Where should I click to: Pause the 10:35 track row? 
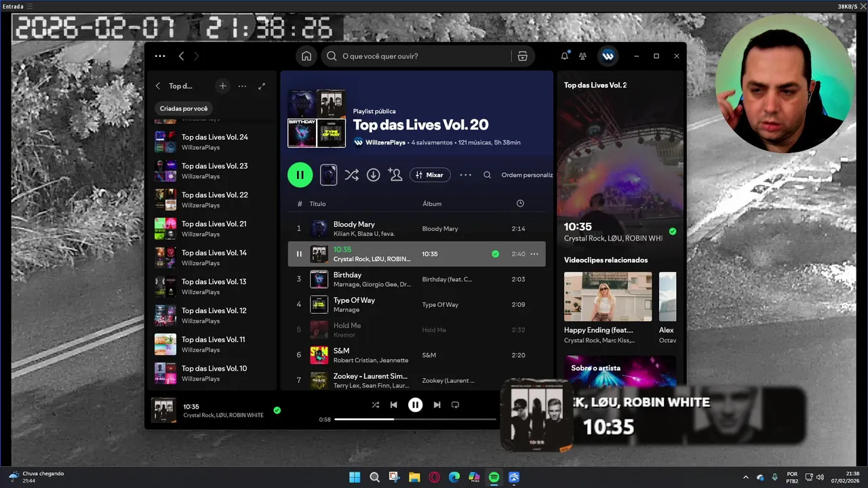coord(299,254)
